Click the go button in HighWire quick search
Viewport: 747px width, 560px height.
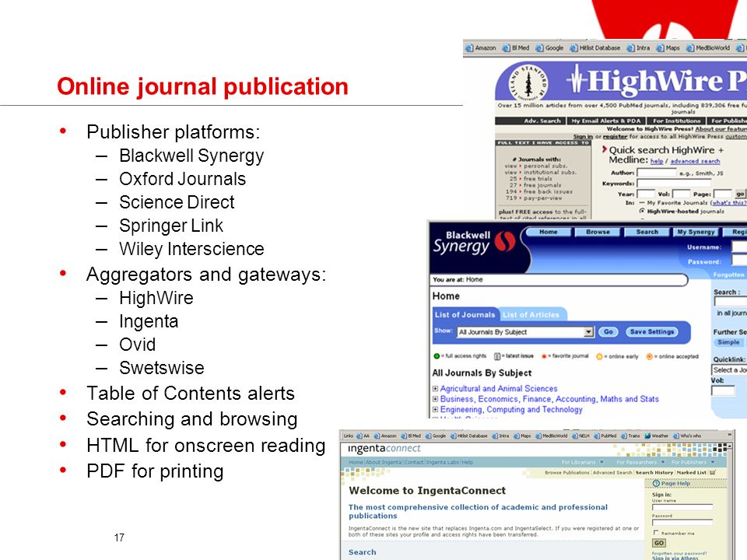[x=740, y=194]
